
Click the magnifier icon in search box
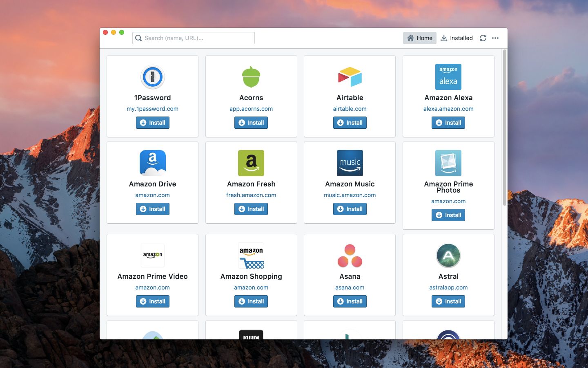(138, 38)
